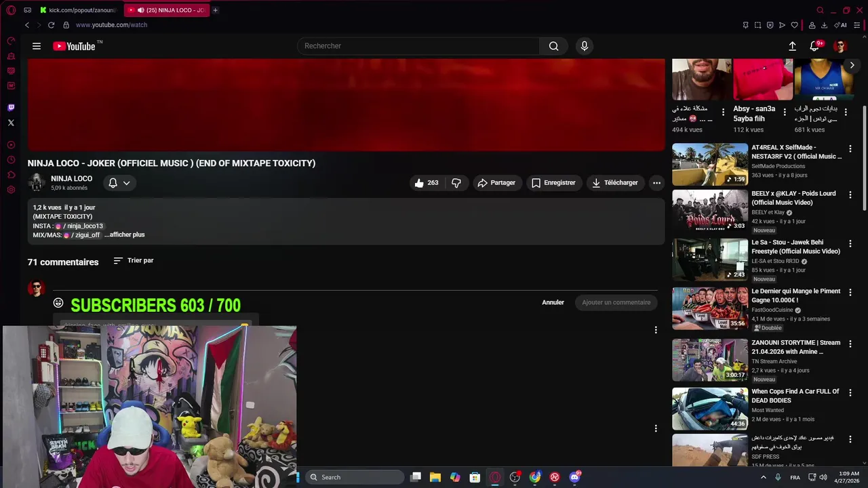Open the zigui_off Instagram link

coord(81,235)
